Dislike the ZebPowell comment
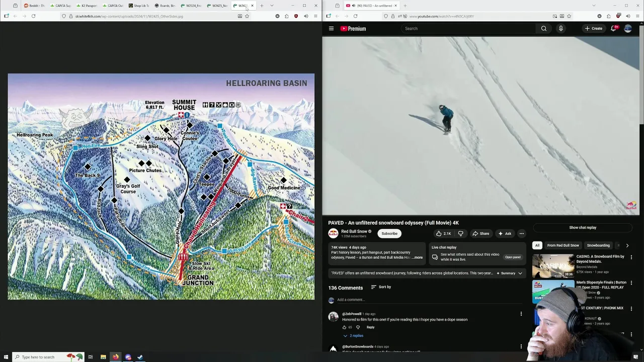This screenshot has width=644, height=362. click(358, 327)
